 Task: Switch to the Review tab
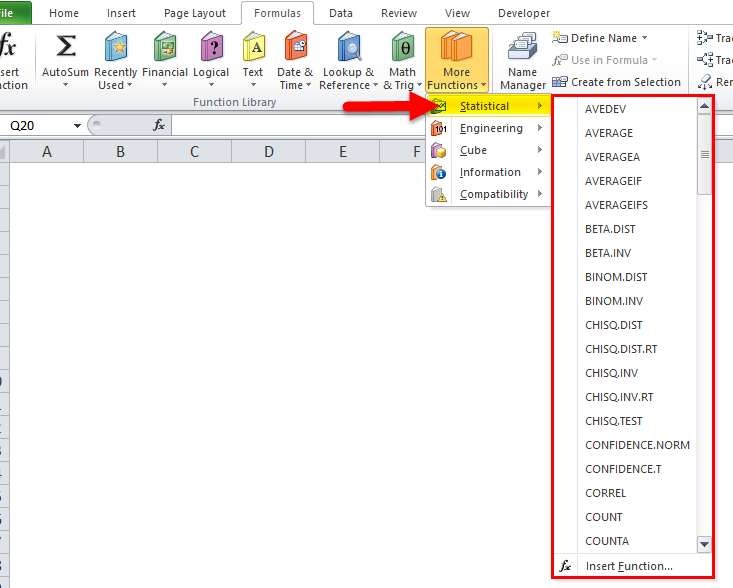(x=399, y=13)
